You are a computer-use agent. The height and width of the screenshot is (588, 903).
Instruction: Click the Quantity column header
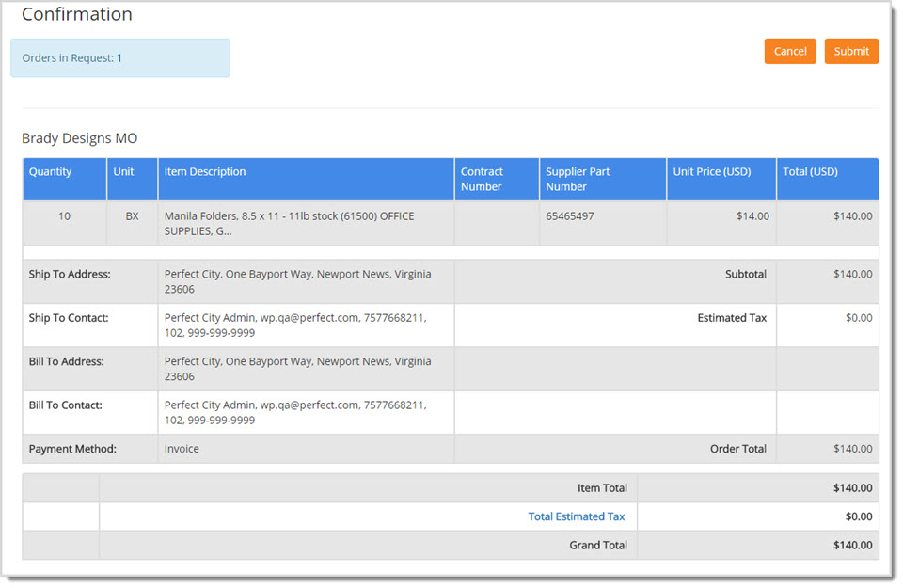pyautogui.click(x=65, y=179)
